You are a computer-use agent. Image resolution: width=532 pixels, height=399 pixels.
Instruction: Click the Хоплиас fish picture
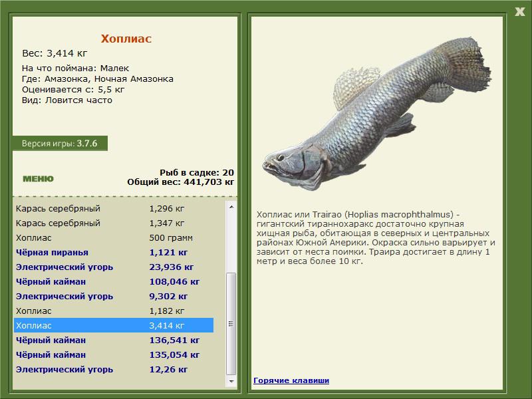tap(376, 114)
